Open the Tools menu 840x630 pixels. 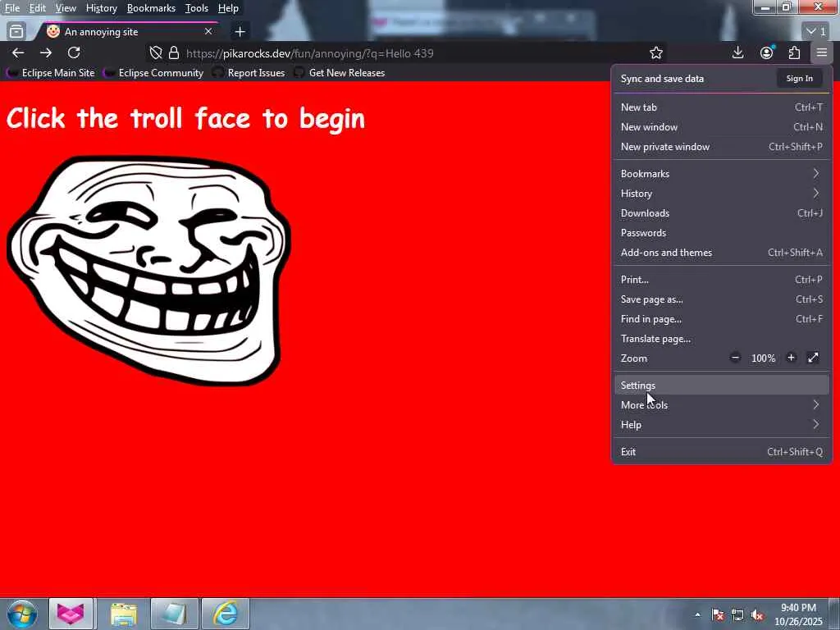(x=197, y=8)
